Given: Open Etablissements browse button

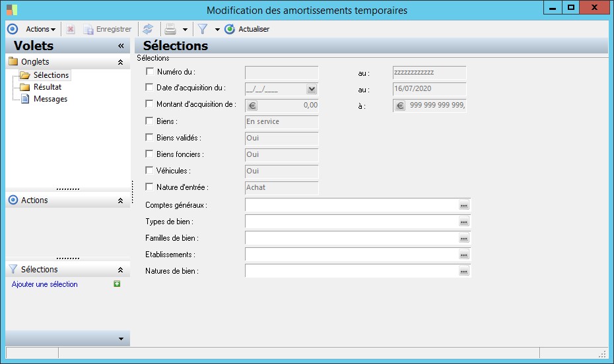Looking at the screenshot, I should click(x=464, y=255).
